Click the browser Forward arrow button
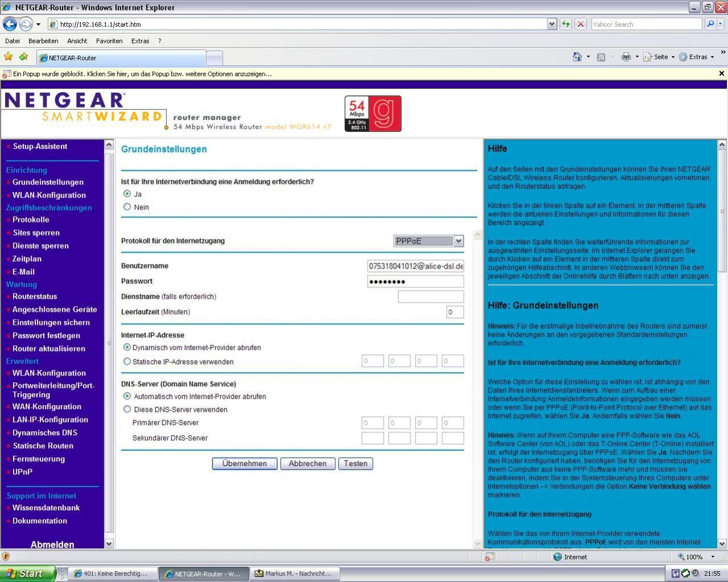Screen dimensions: 728x582 pyautogui.click(x=26, y=24)
